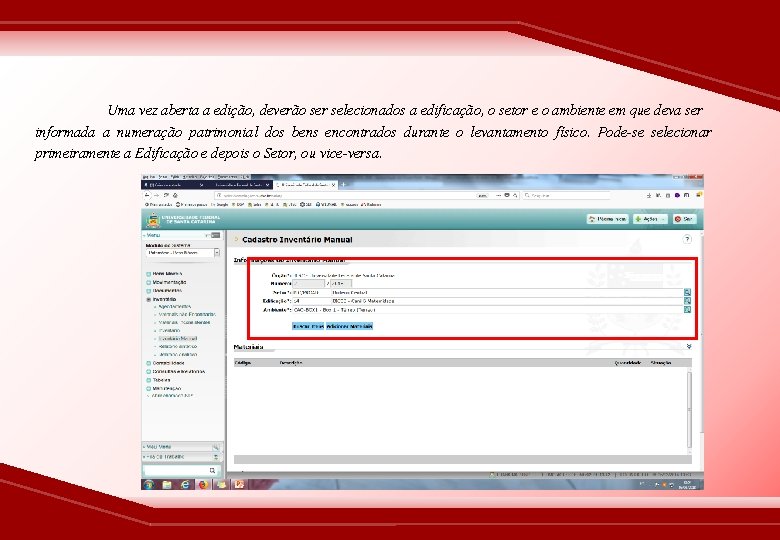Click the help question mark icon
This screenshot has height=540, width=780.
click(687, 239)
